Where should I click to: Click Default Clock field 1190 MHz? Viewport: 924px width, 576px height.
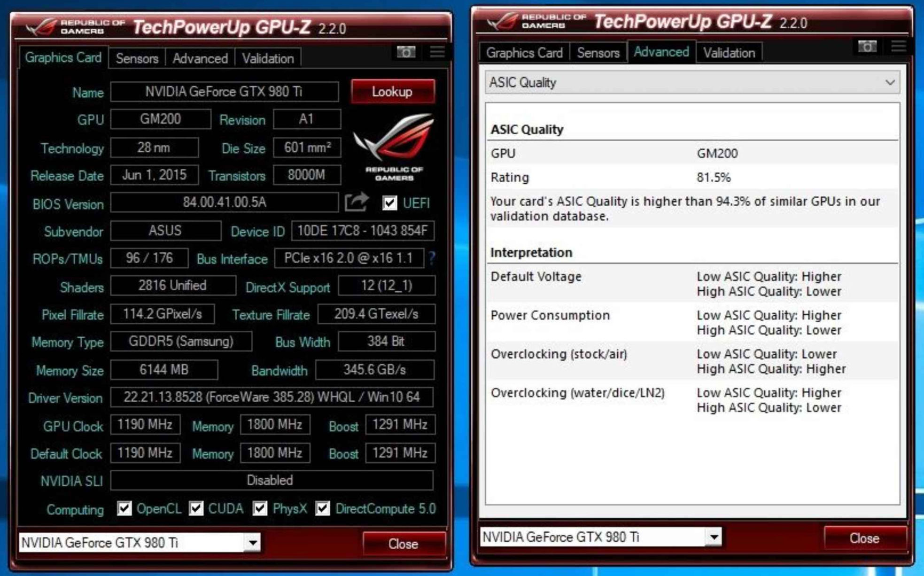pyautogui.click(x=145, y=453)
